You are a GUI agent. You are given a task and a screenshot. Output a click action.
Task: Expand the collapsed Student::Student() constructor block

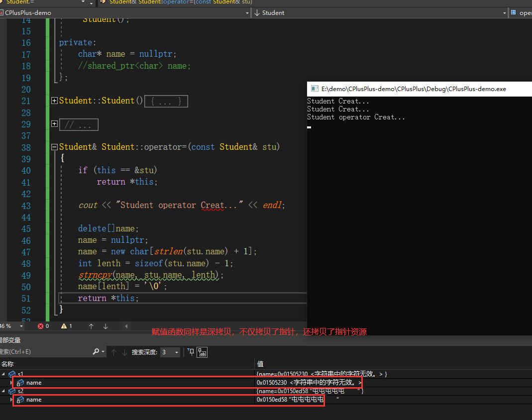(54, 101)
